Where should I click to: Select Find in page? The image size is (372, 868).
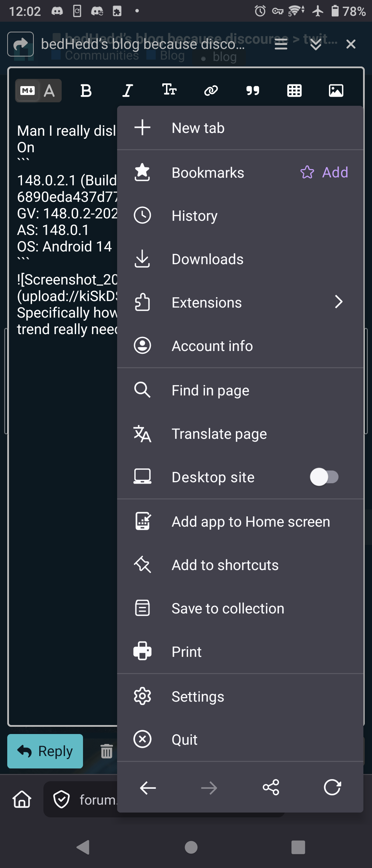[x=210, y=391]
